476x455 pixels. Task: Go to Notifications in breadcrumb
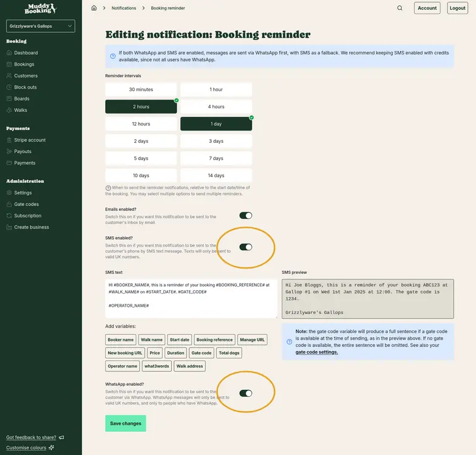(x=124, y=8)
